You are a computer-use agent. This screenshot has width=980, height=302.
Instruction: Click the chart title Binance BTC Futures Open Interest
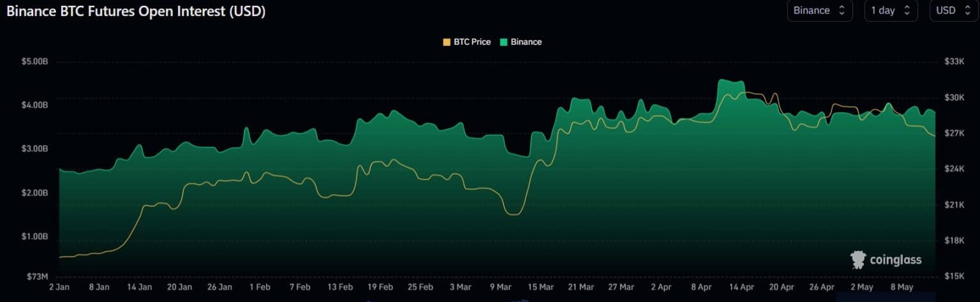tap(136, 11)
